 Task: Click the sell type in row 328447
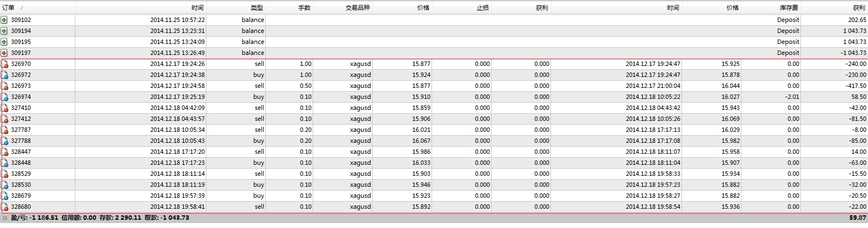pyautogui.click(x=259, y=152)
